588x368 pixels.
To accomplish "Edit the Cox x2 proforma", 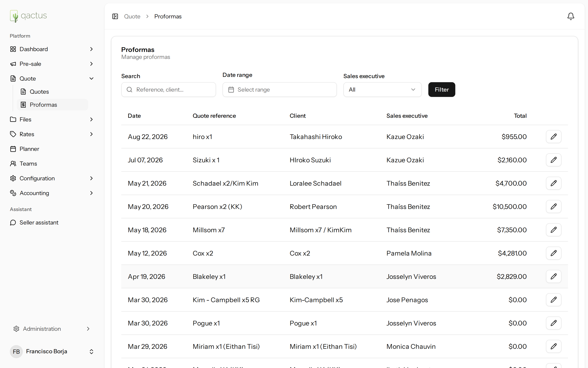I will click(553, 253).
